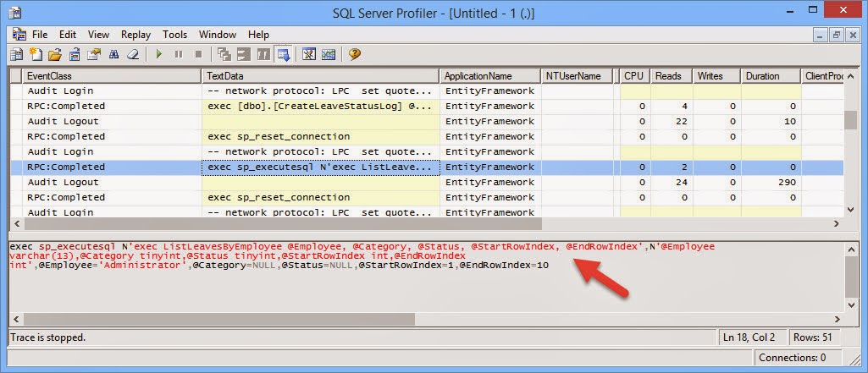Screen dimensions: 868x373
Task: Start the trace with the green play icon
Action: (x=159, y=54)
